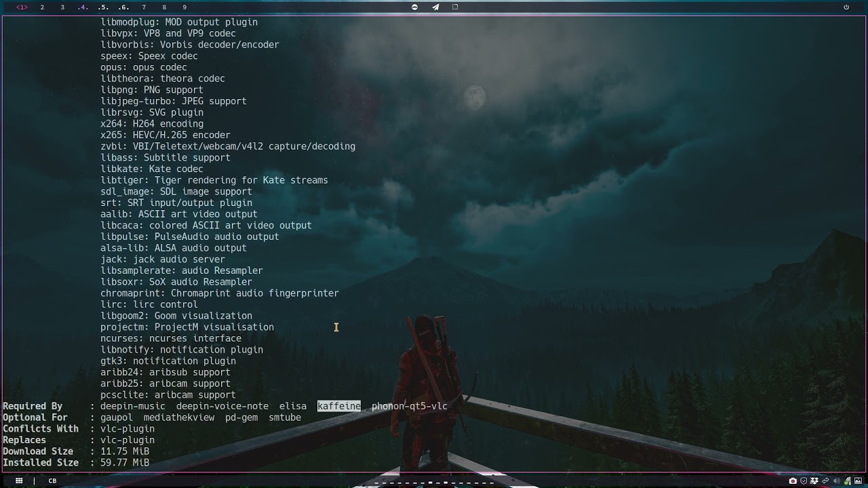This screenshot has width=868, height=488.
Task: Click phonon-qt5-vlc package name
Action: (x=410, y=406)
